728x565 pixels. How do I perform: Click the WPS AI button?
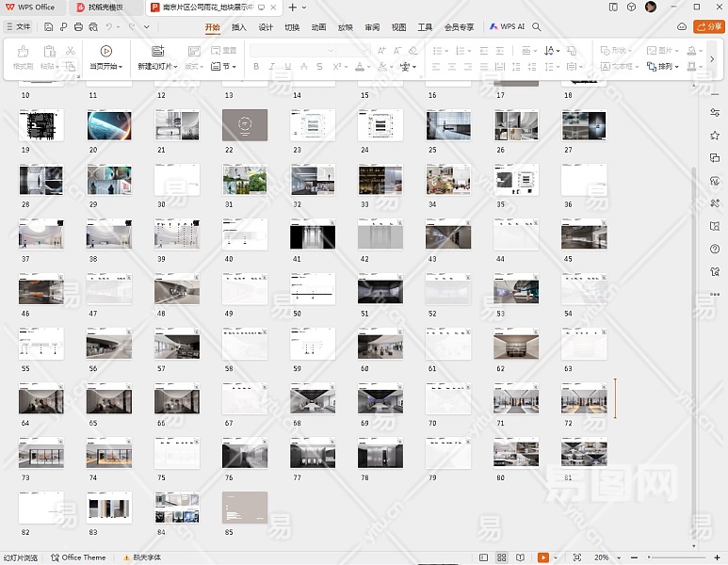[507, 27]
